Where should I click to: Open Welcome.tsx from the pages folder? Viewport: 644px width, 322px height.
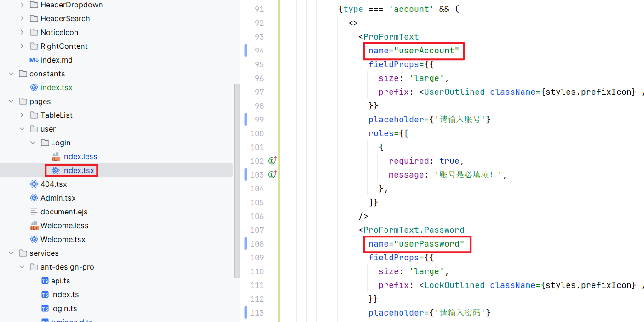[63, 239]
